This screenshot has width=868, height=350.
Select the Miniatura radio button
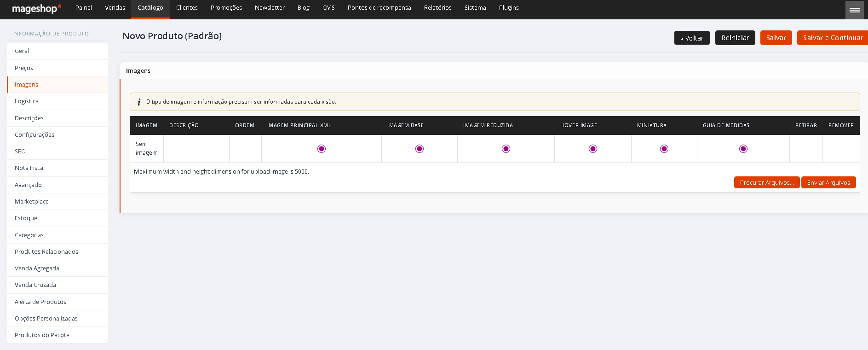[x=664, y=149]
